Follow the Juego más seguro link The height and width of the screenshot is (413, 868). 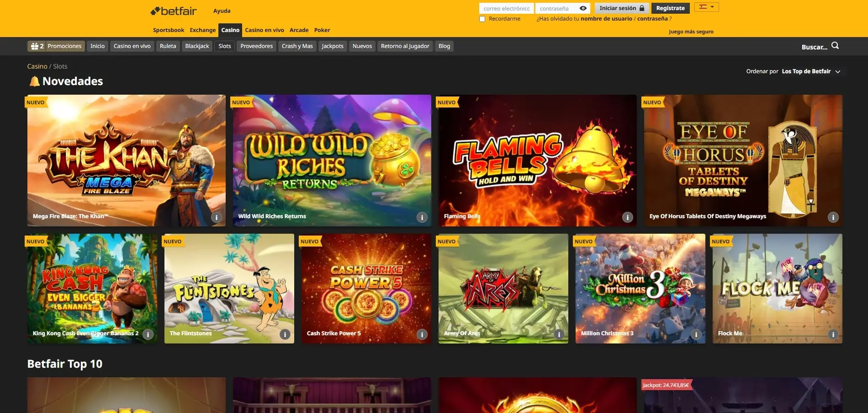[x=691, y=32]
